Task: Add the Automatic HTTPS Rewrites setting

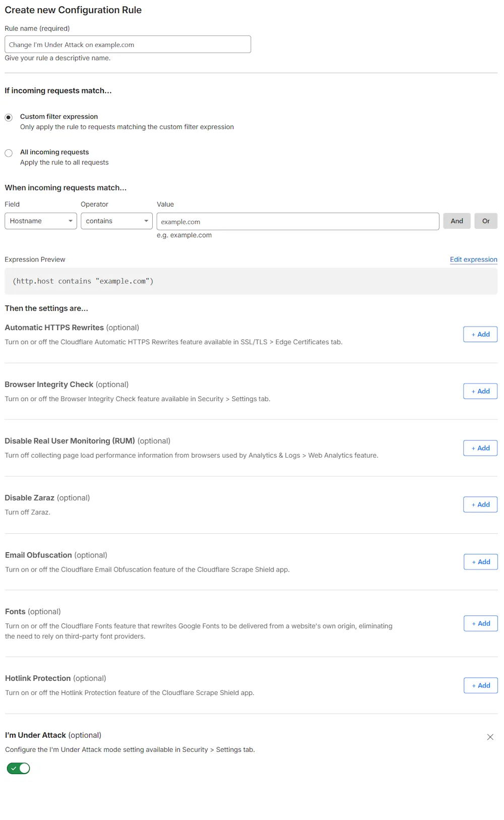Action: coord(480,334)
